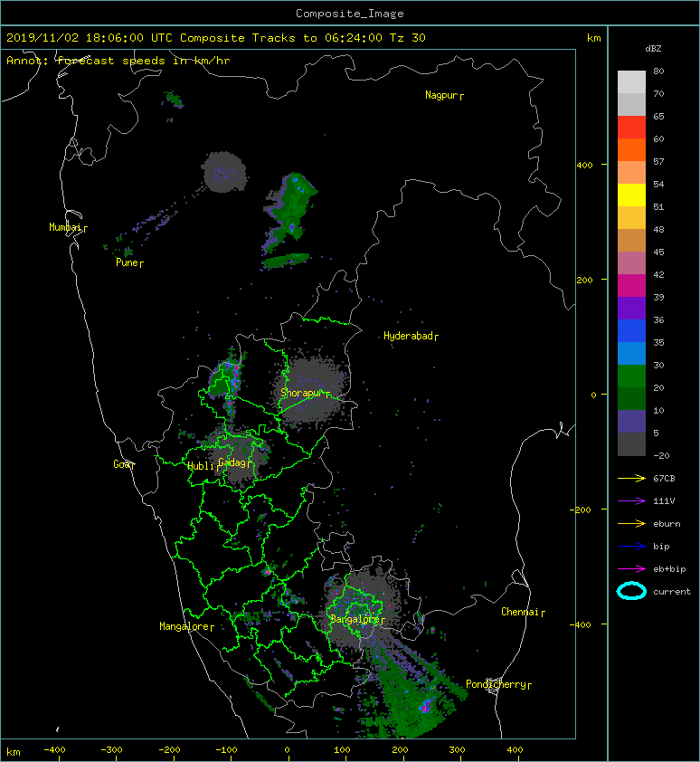
Task: Click the 300 tick on horizontal axis
Action: [x=457, y=750]
